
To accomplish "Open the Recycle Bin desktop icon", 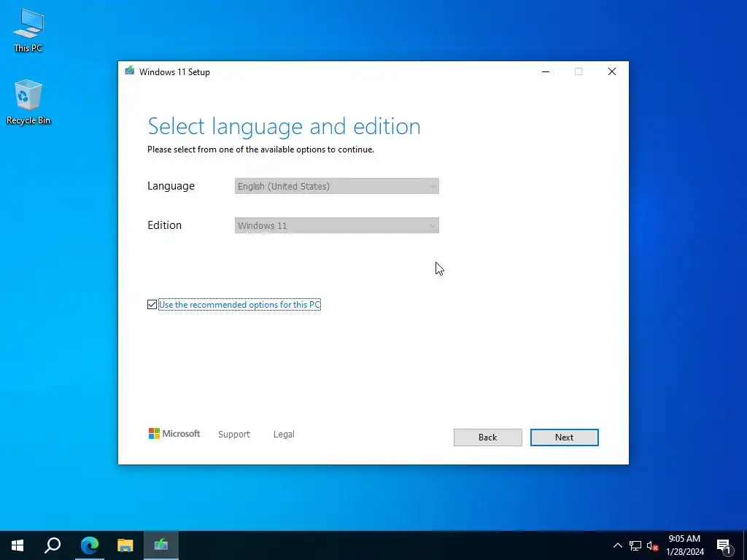I will click(28, 102).
